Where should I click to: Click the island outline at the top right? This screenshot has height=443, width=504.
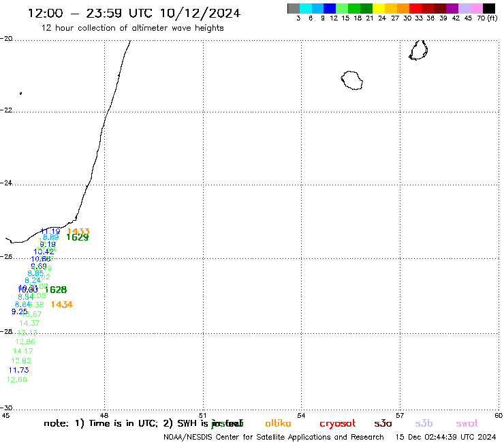(x=418, y=50)
